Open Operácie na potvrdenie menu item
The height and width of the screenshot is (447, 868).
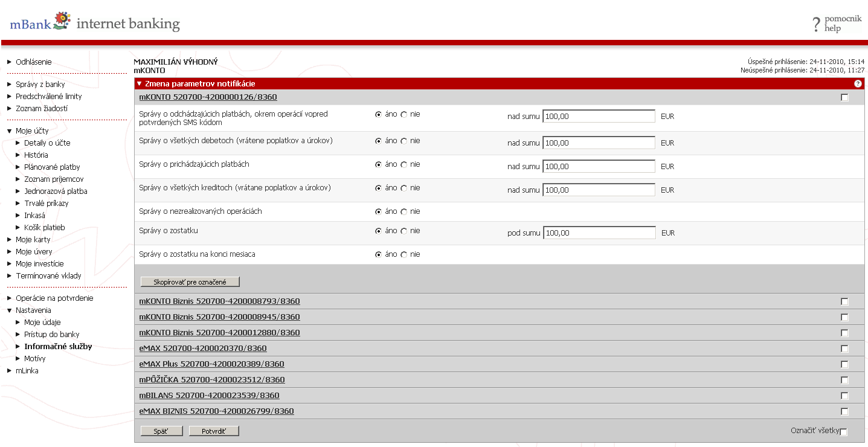tap(54, 298)
